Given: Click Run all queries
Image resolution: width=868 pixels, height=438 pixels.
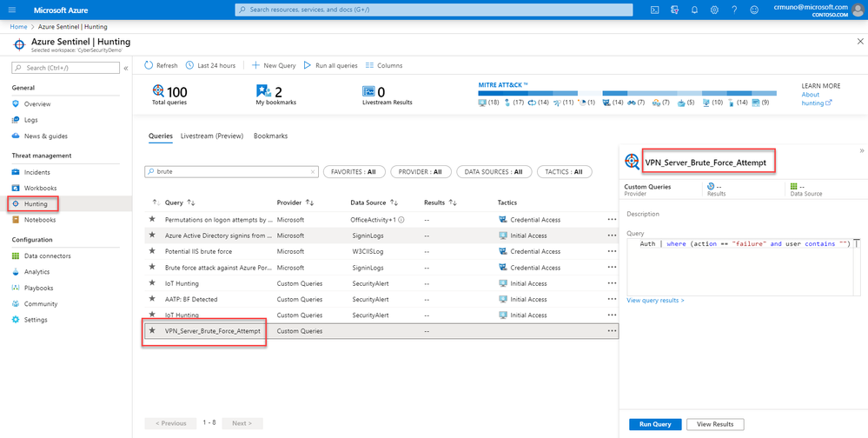Looking at the screenshot, I should click(x=330, y=65).
